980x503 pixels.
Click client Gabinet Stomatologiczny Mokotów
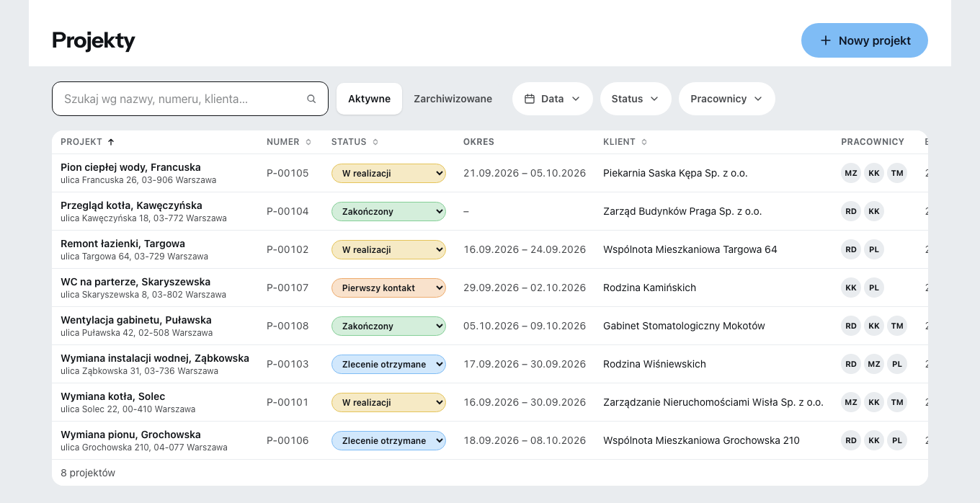tap(684, 326)
